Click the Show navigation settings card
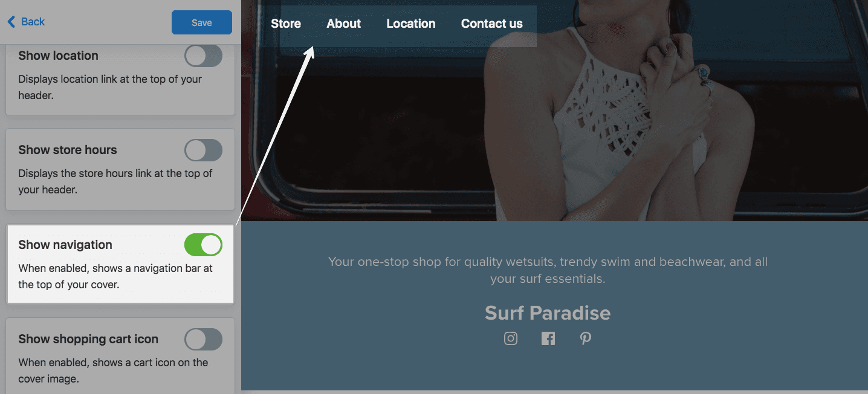This screenshot has height=394, width=868. point(120,263)
